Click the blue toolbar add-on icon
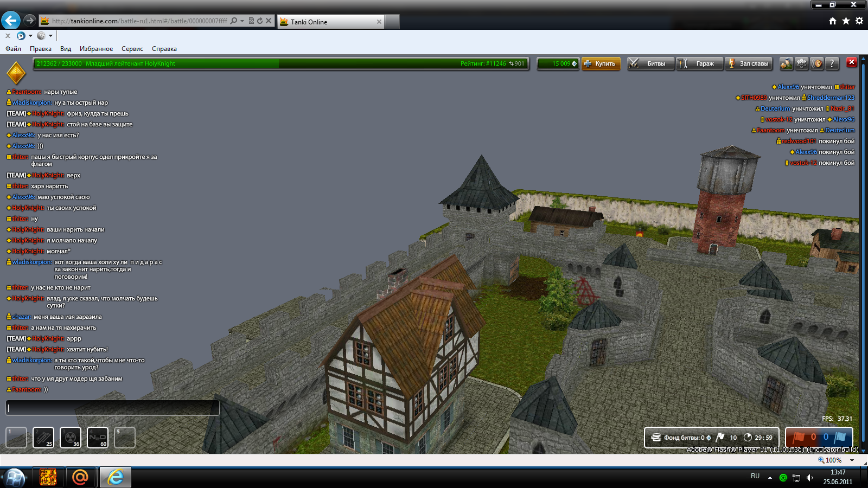This screenshot has width=868, height=488. [x=21, y=36]
